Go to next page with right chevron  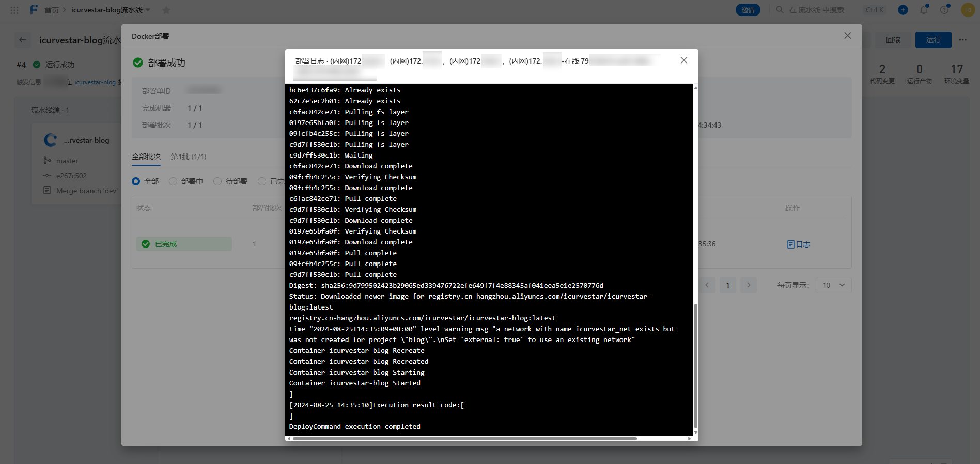pos(749,285)
